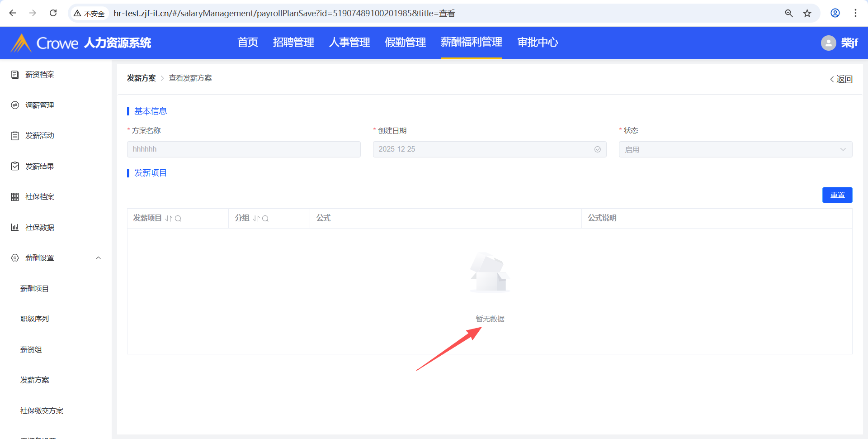The width and height of the screenshot is (868, 439).
Task: Select the 假勤管理 tab
Action: [406, 43]
